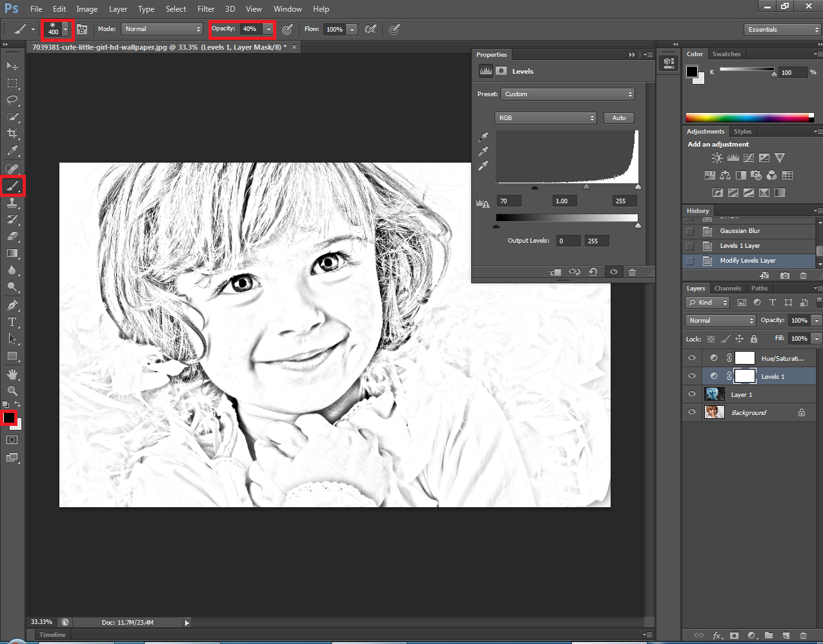Switch to the Channels tab
The image size is (823, 644).
tap(727, 288)
